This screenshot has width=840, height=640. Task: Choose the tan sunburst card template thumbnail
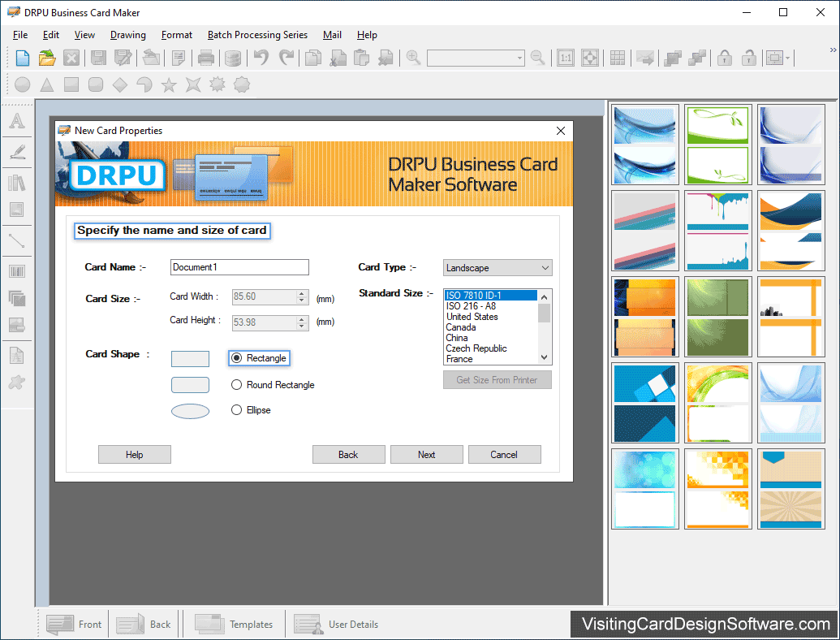coord(790,490)
